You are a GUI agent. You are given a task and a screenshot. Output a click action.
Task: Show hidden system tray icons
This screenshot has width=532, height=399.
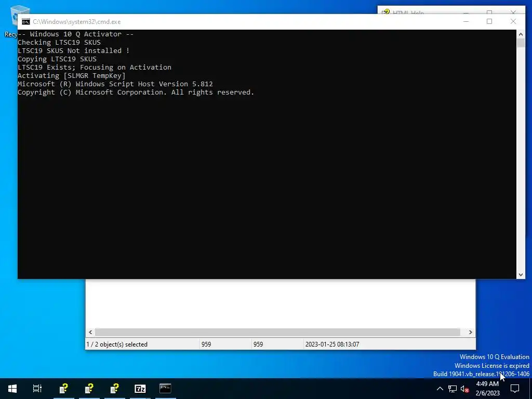(440, 389)
